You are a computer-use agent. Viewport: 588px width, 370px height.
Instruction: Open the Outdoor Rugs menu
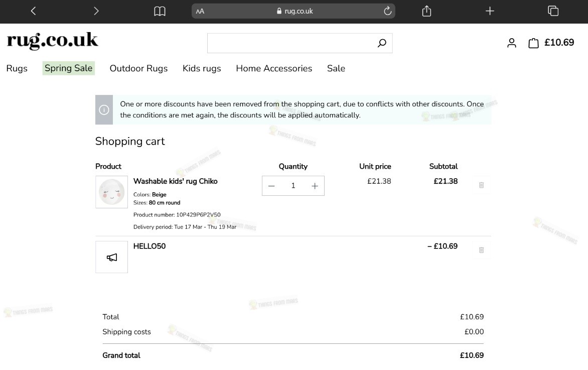pos(138,68)
